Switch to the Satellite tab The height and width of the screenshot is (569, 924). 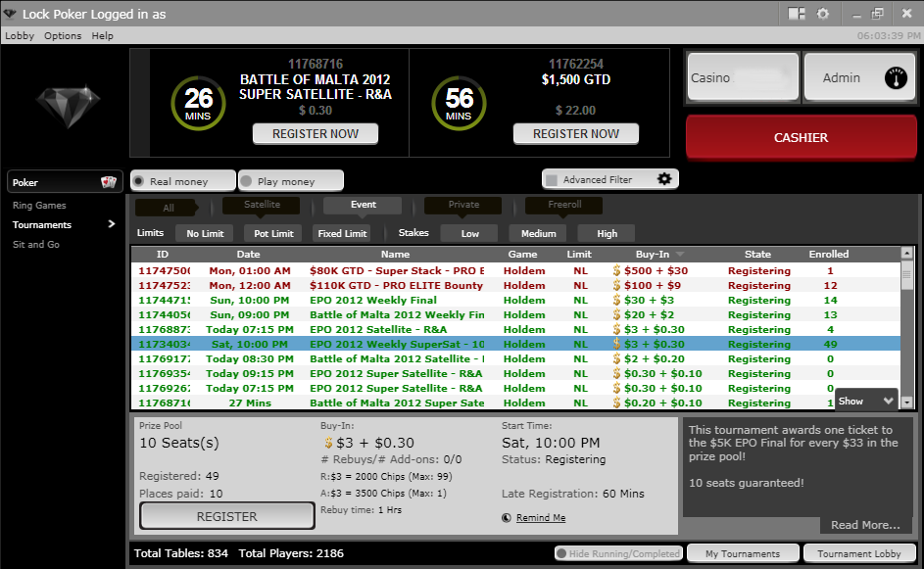262,205
